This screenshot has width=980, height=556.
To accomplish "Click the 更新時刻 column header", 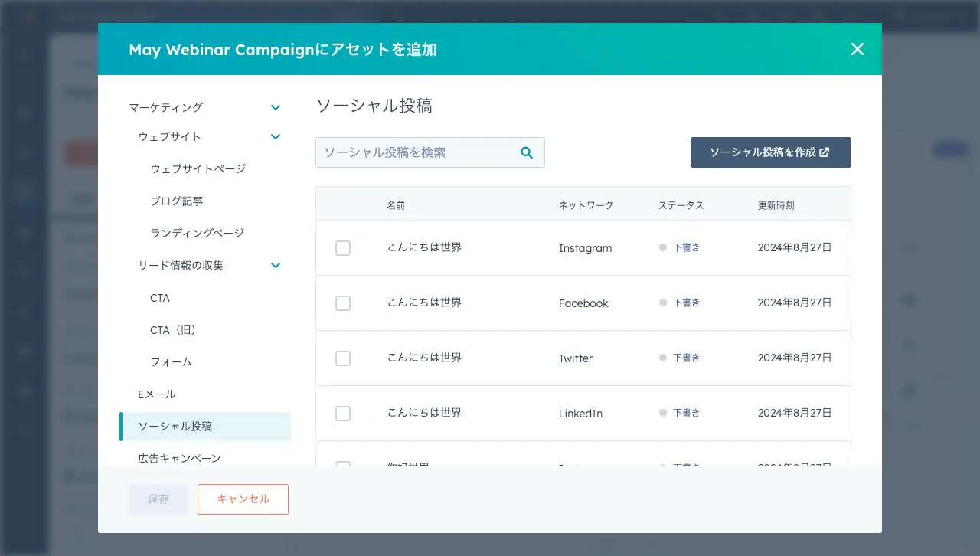I will point(776,205).
